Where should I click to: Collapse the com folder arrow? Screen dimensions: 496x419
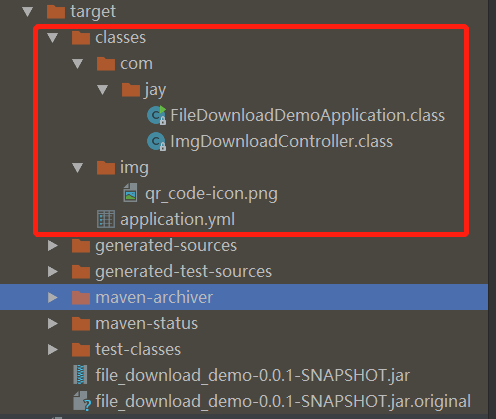(78, 64)
